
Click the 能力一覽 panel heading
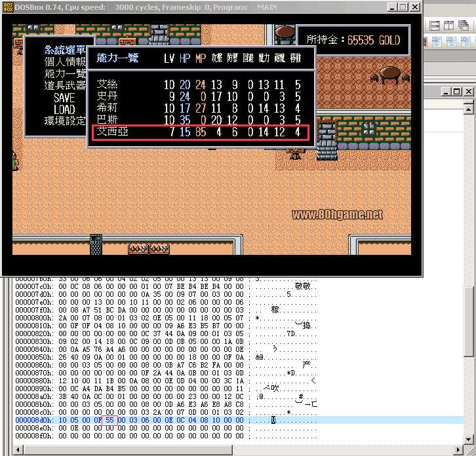[x=117, y=58]
